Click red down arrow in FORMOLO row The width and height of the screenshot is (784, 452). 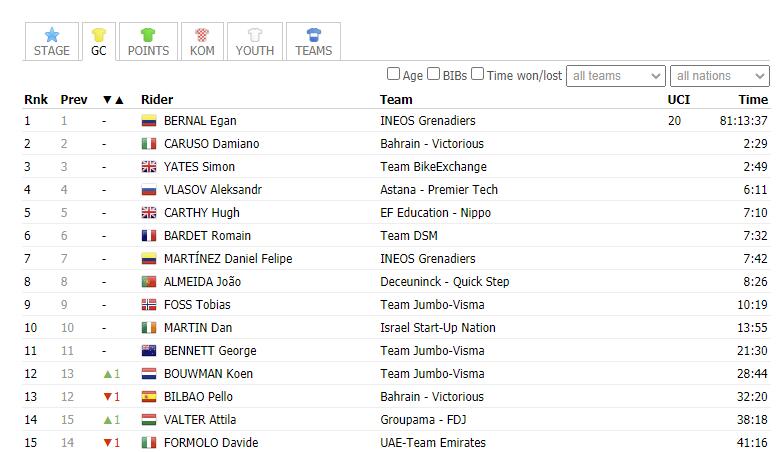pos(107,443)
